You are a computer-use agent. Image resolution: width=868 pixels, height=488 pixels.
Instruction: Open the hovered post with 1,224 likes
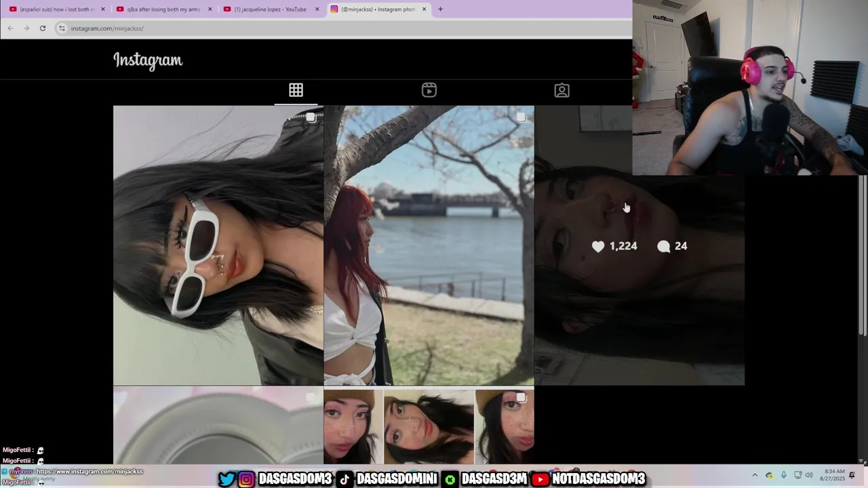(639, 245)
